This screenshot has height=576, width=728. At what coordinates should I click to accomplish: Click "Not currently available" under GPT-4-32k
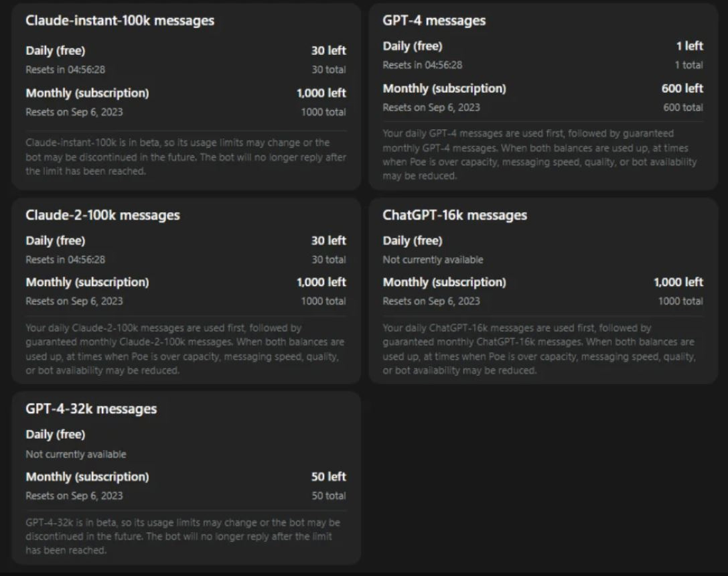76,454
